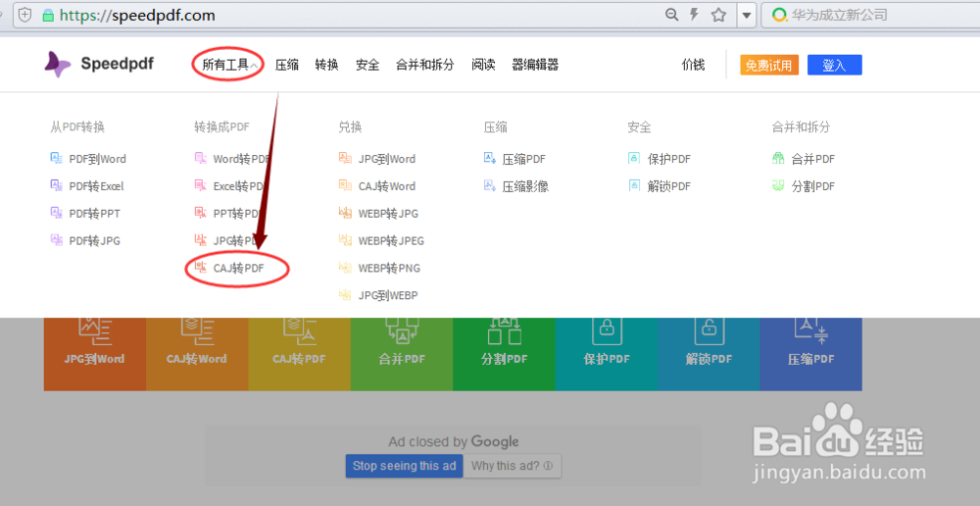Open the 安全 nav menu
980x506 pixels.
(x=367, y=65)
